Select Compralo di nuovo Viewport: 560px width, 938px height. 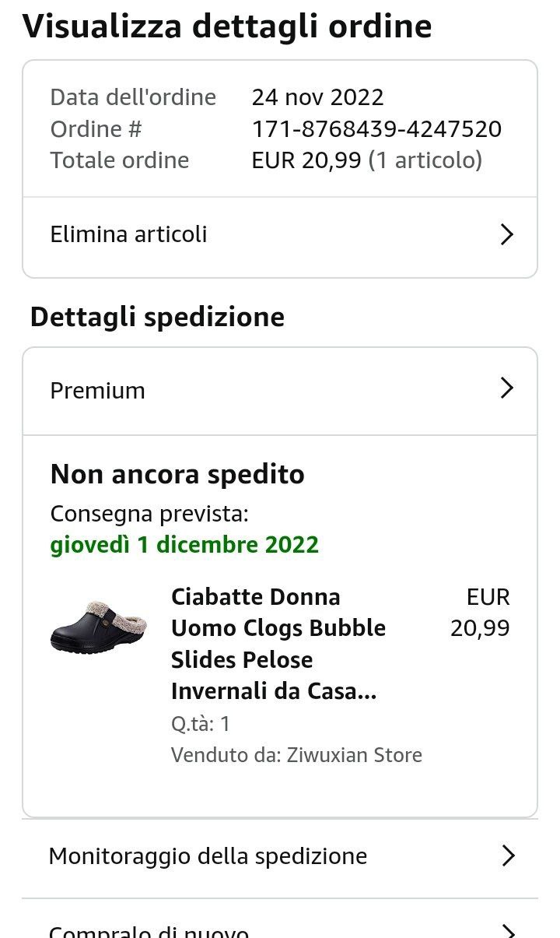(x=149, y=931)
